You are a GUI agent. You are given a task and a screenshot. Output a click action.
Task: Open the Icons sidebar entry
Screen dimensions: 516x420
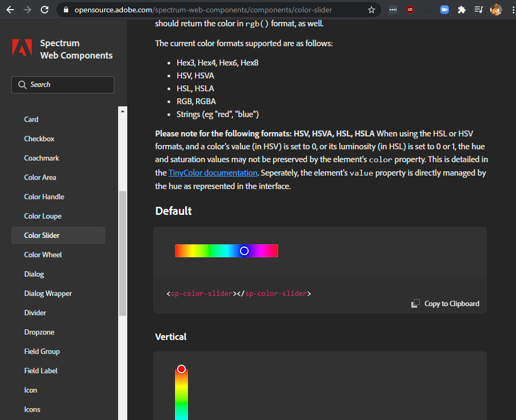(32, 409)
